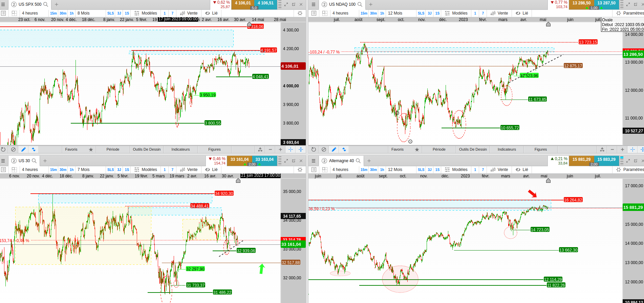Open the Modèles dropdown on US 30 chart
644x303 pixels.
pos(146,170)
